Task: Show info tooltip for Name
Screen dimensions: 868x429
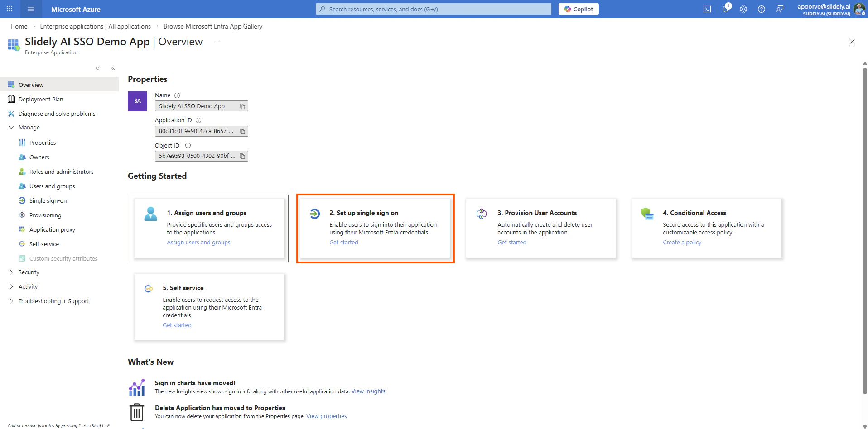Action: [177, 95]
